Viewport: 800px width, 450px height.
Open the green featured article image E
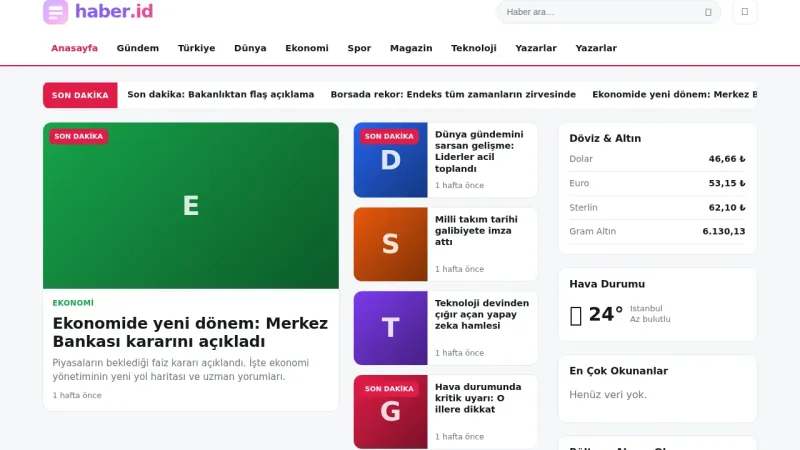click(x=191, y=206)
